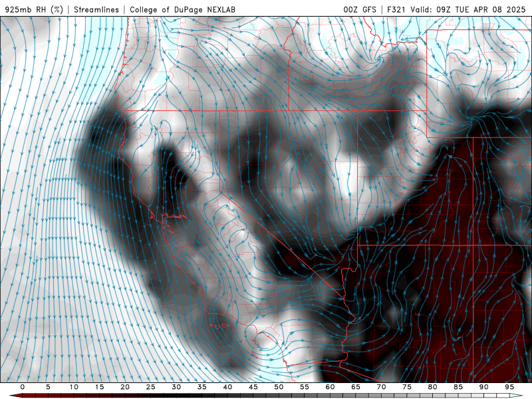Click the colorbar label '75'

pos(407,387)
